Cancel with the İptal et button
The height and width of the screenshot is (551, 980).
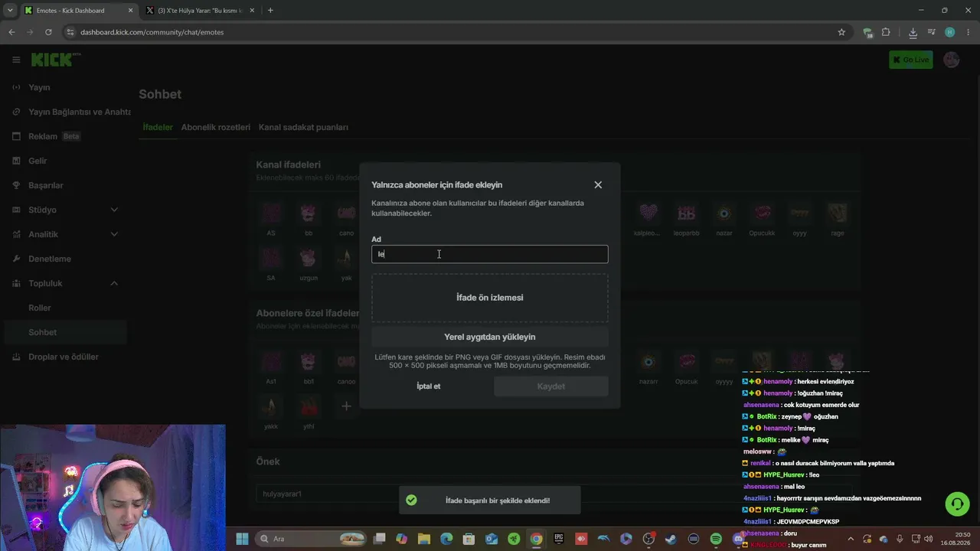[429, 386]
